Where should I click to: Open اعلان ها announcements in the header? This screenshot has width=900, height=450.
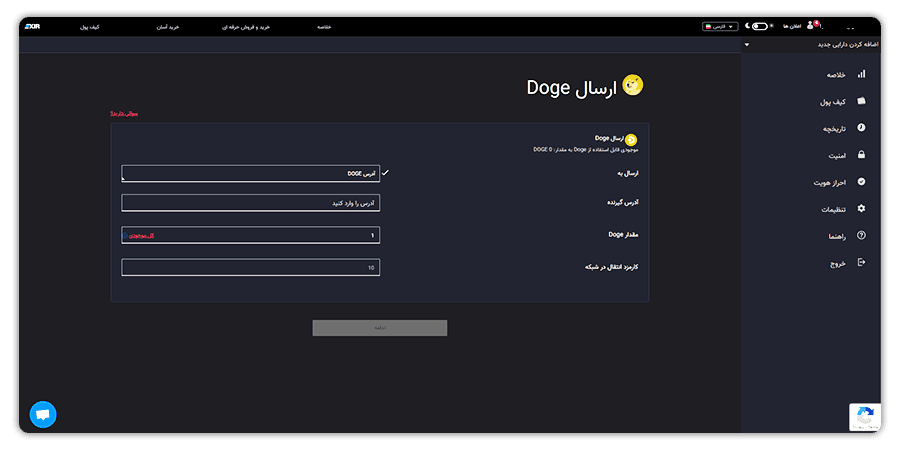[x=792, y=27]
